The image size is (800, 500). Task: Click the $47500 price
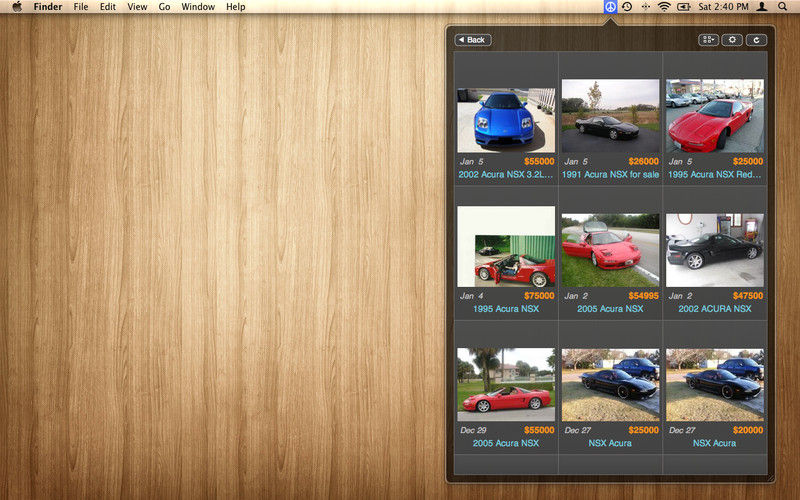click(748, 295)
